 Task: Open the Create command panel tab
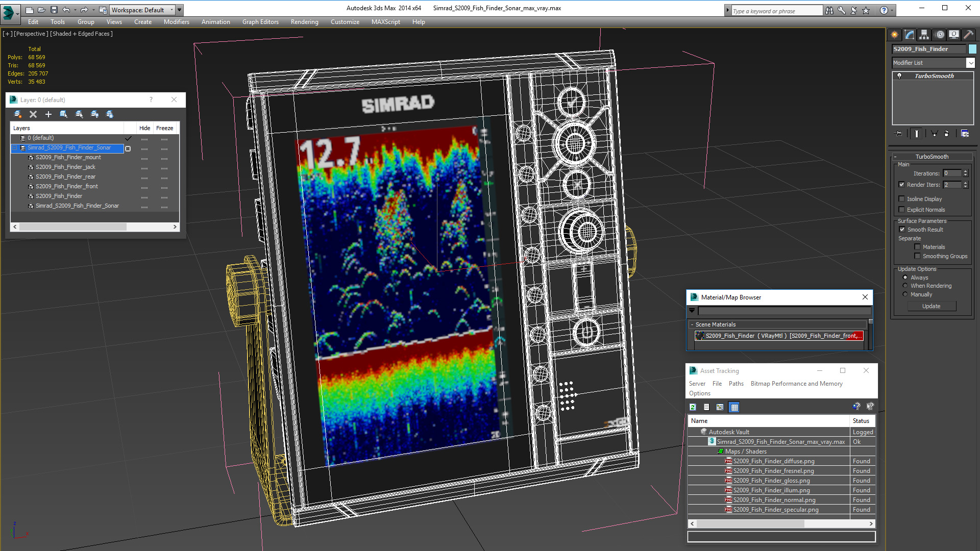click(x=895, y=35)
